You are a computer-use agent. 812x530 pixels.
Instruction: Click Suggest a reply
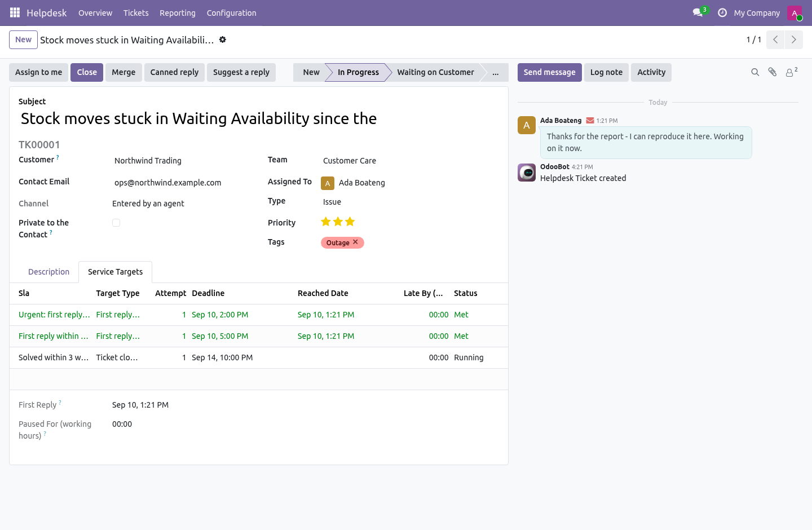[x=241, y=72]
